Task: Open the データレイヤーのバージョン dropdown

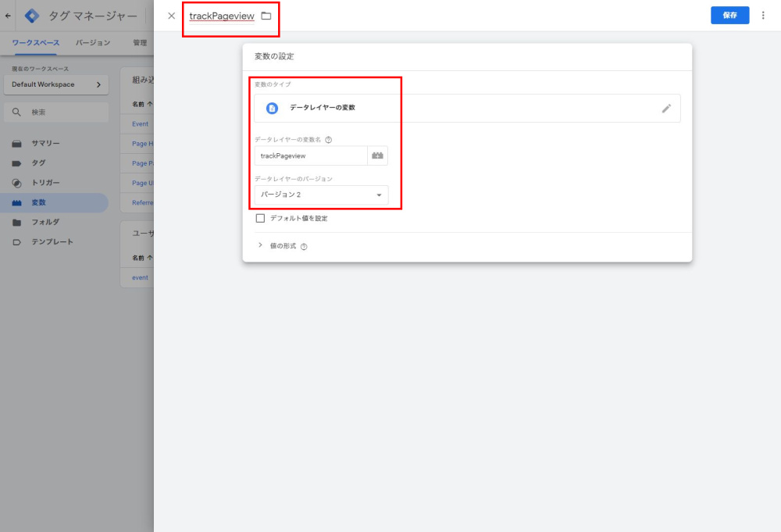Action: click(321, 195)
